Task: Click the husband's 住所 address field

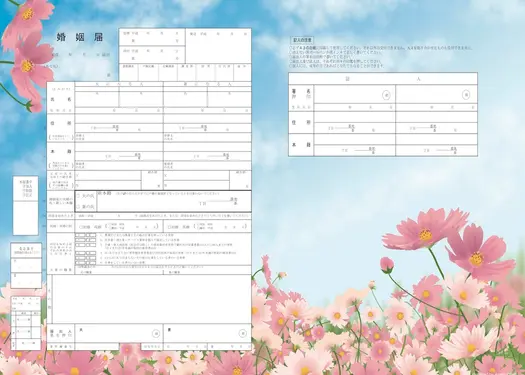Action: click(x=119, y=123)
